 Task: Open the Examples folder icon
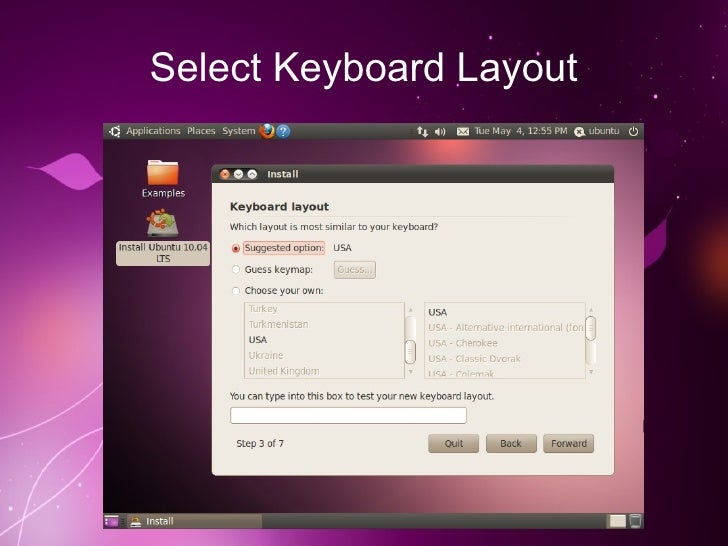click(x=163, y=178)
